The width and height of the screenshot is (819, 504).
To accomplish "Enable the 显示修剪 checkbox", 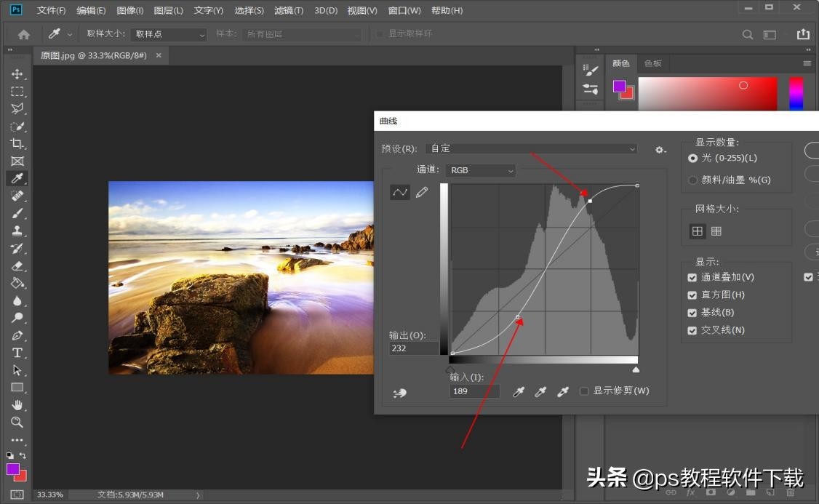I will (x=585, y=391).
